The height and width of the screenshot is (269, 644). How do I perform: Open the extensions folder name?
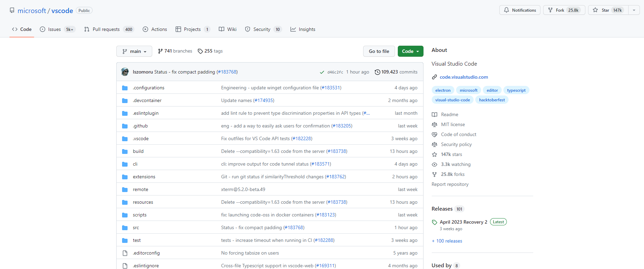coord(144,177)
